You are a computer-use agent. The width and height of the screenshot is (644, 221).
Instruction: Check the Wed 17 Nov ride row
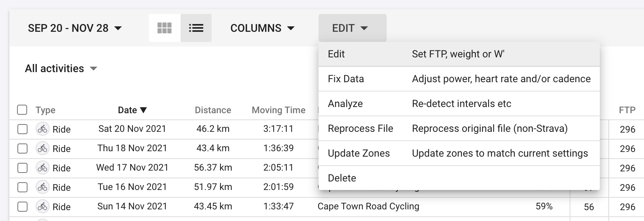pyautogui.click(x=22, y=168)
